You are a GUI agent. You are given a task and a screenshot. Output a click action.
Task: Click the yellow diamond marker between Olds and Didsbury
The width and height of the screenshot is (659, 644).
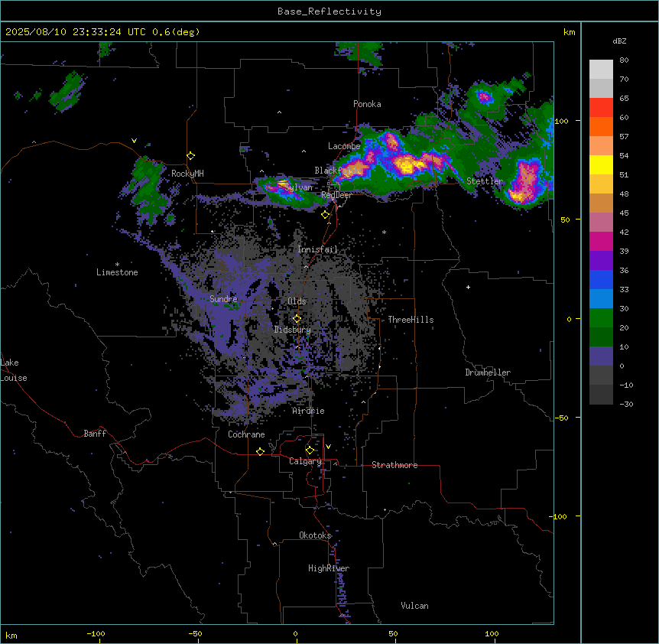pyautogui.click(x=297, y=319)
